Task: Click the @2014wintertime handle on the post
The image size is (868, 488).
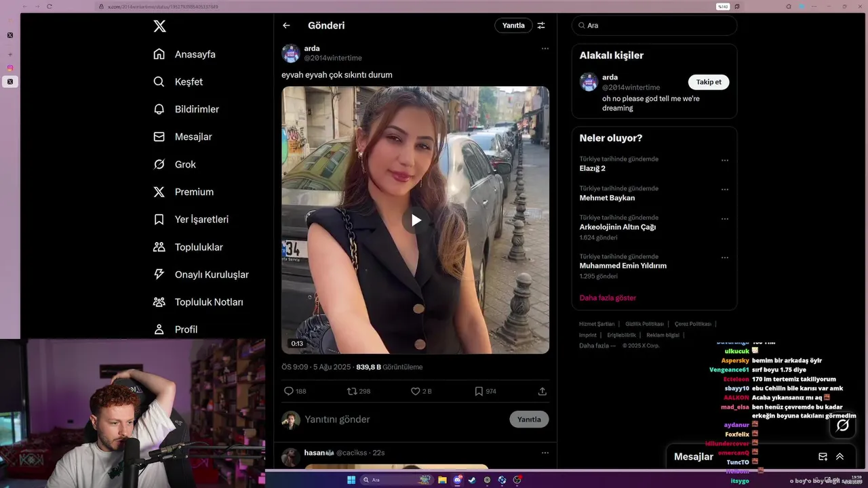Action: (x=333, y=58)
